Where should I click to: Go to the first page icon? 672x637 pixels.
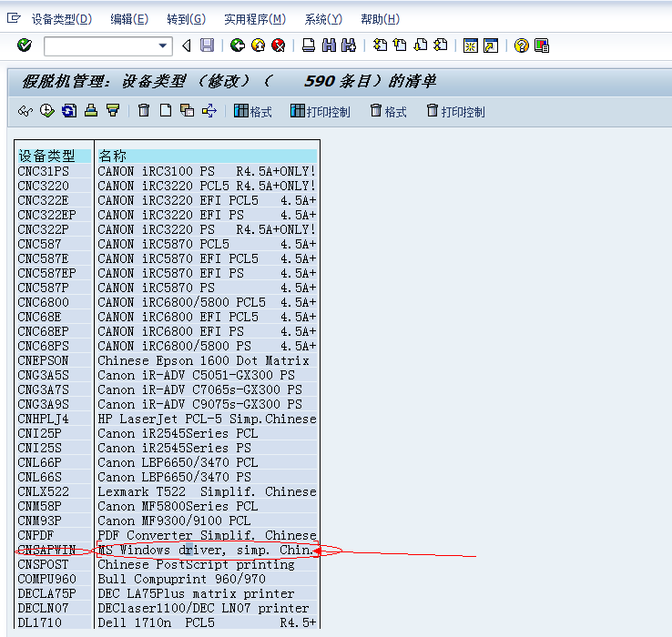pyautogui.click(x=380, y=45)
